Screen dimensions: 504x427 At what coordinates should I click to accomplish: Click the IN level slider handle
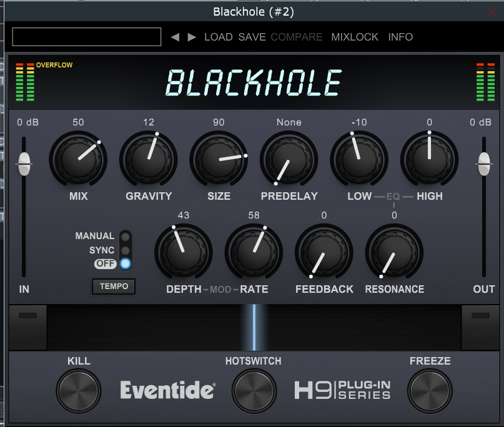[x=24, y=164]
